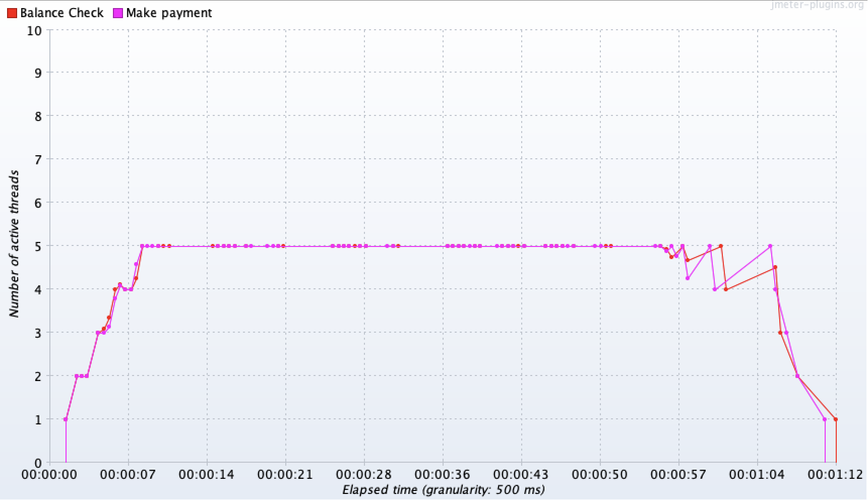Select the Make payment legend label

pyautogui.click(x=169, y=13)
